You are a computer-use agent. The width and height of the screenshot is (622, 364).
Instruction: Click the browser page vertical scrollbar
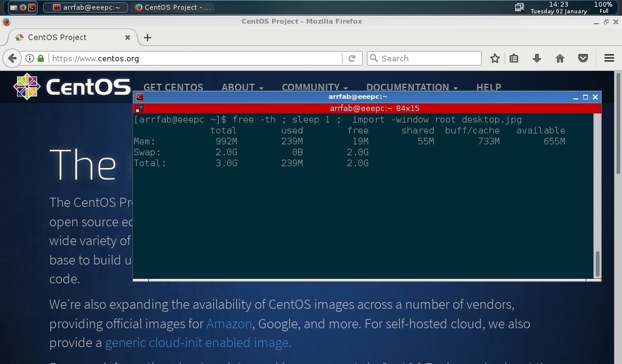point(618,124)
